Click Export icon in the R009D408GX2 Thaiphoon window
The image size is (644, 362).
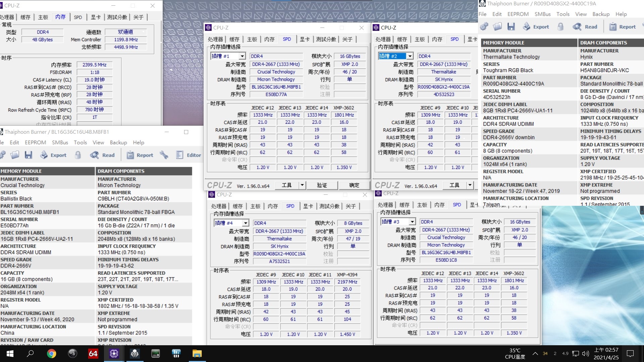(x=527, y=26)
